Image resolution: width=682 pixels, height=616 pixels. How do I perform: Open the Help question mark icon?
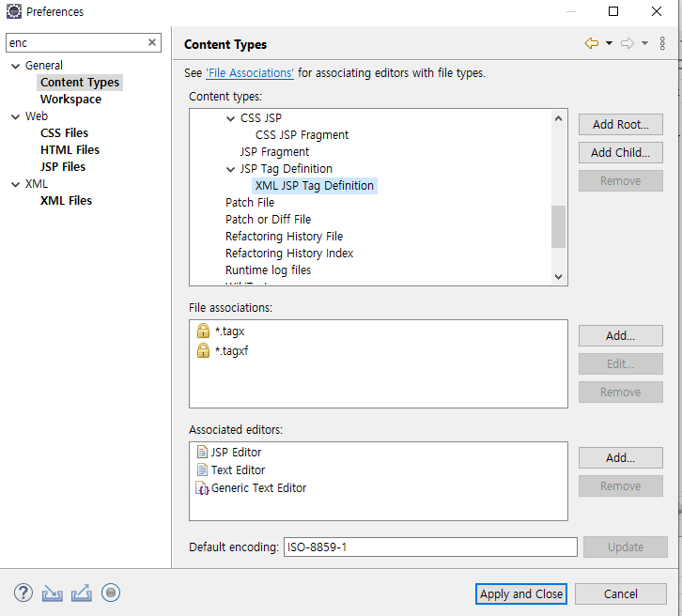pos(23,593)
